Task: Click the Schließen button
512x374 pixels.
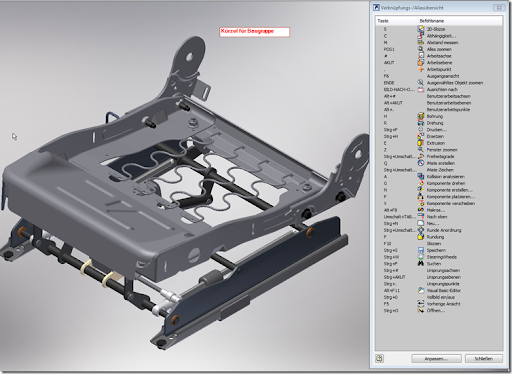Action: point(483,359)
